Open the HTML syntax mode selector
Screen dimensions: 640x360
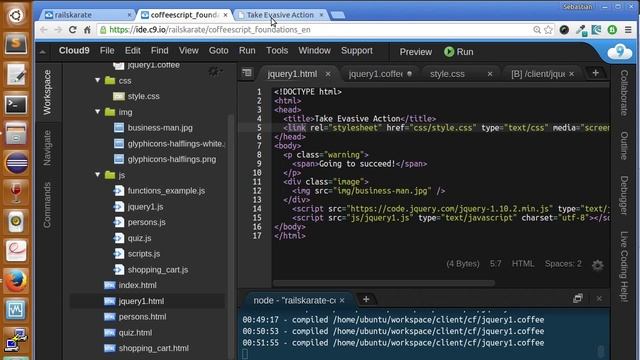tap(523, 264)
